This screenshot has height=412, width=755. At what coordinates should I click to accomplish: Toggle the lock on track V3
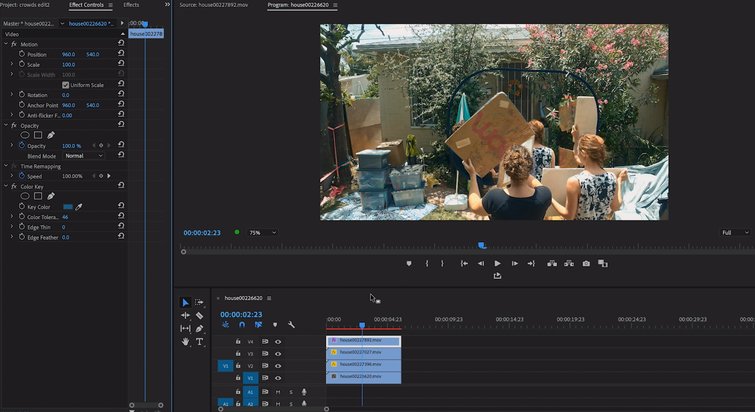(x=238, y=353)
